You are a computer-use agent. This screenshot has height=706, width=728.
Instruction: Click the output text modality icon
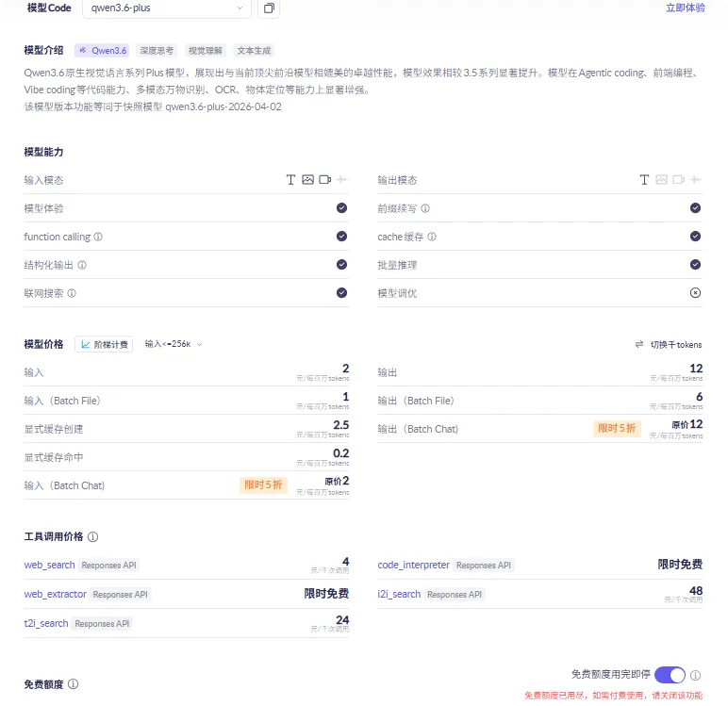[644, 180]
